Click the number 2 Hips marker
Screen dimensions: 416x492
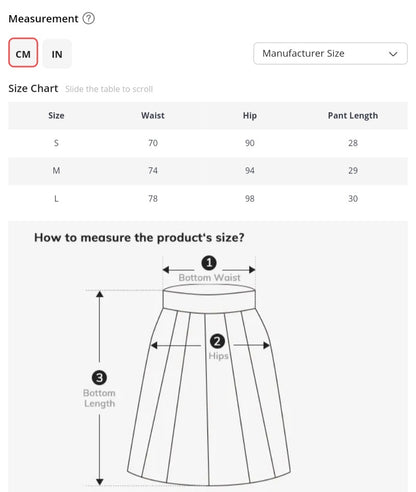pos(217,341)
